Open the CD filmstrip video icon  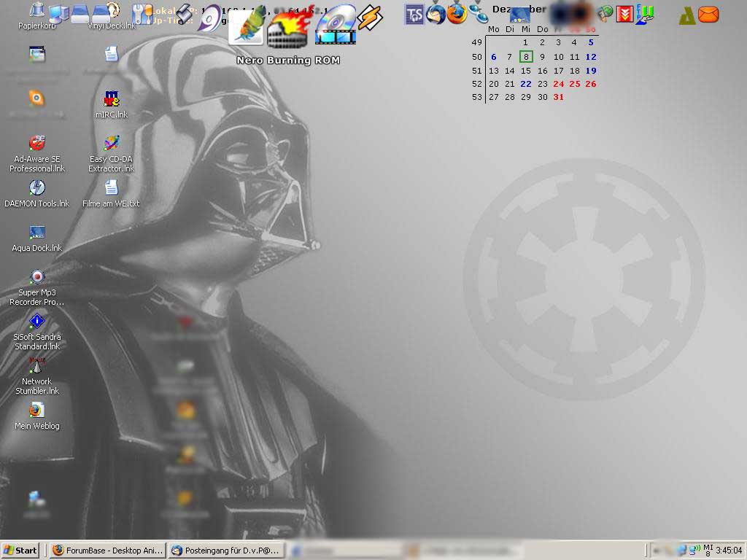336,25
